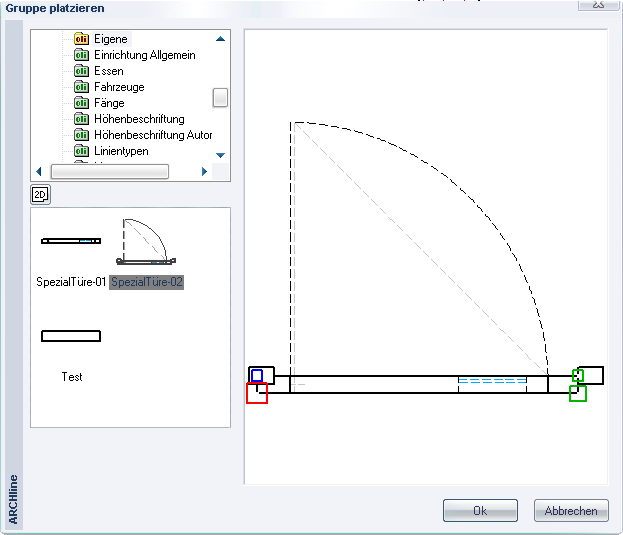The image size is (623, 535).
Task: Select the Test group thumbnail
Action: [71, 336]
